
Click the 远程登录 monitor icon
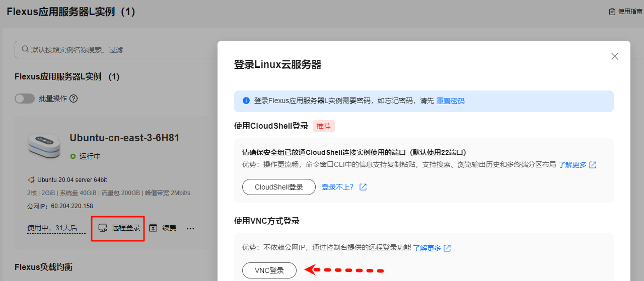[x=103, y=228]
